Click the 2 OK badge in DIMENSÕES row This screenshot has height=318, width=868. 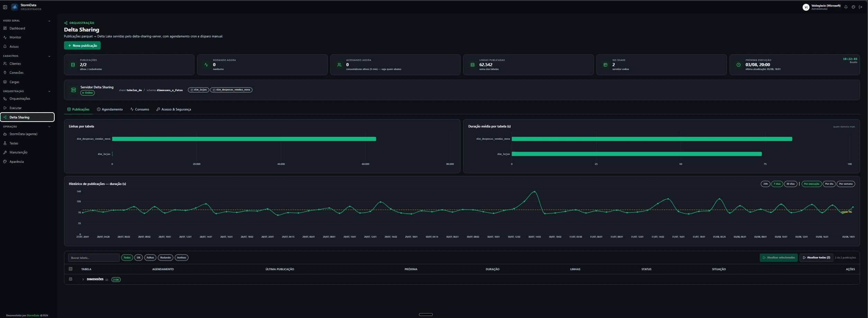click(116, 280)
